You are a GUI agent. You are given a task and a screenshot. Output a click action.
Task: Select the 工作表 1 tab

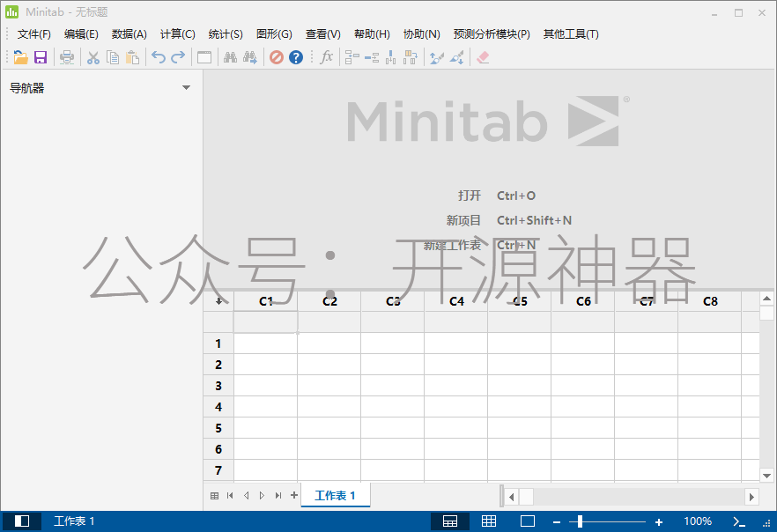[336, 495]
